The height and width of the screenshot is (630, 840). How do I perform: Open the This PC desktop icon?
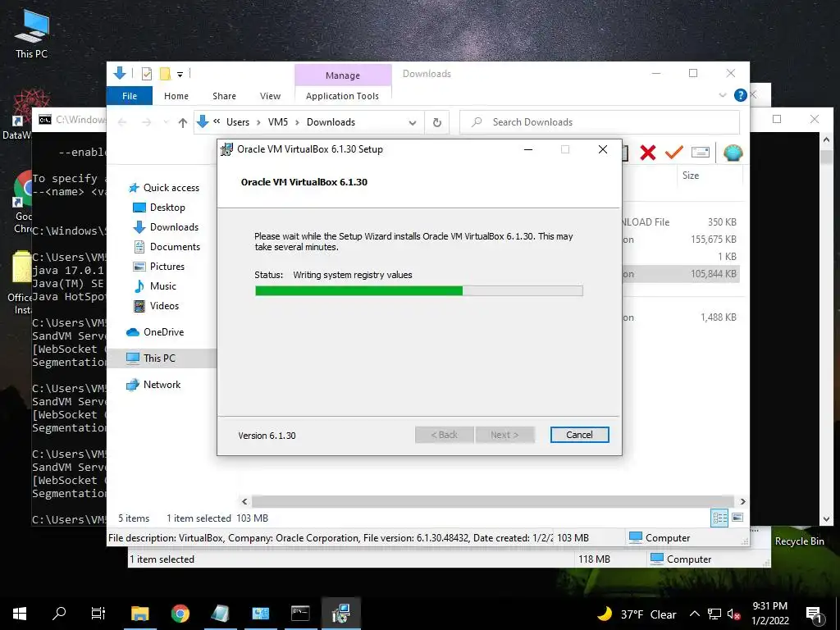tap(31, 34)
